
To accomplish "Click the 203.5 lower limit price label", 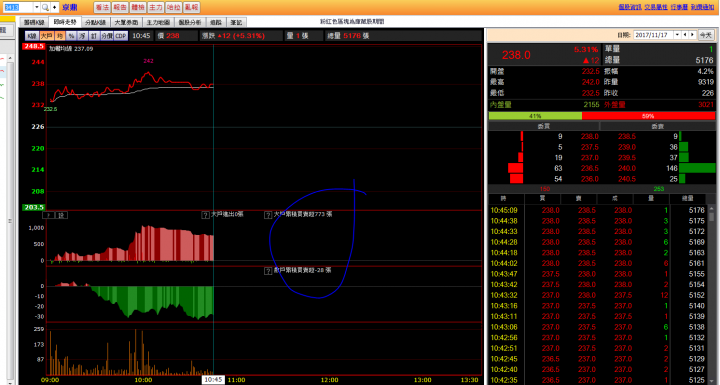I will click(34, 207).
